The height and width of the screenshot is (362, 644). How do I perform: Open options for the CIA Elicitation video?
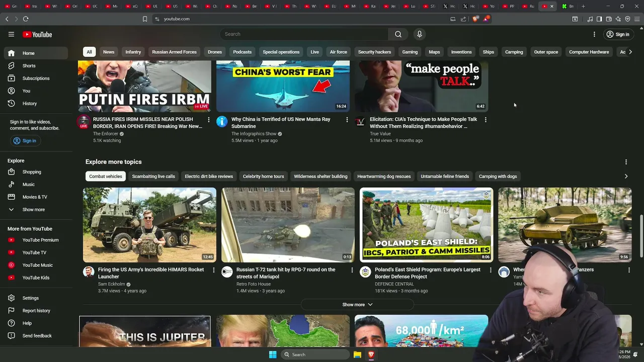tap(486, 120)
